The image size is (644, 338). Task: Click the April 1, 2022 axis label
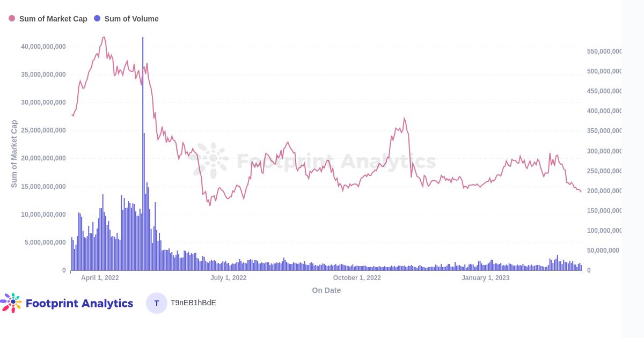pyautogui.click(x=100, y=278)
